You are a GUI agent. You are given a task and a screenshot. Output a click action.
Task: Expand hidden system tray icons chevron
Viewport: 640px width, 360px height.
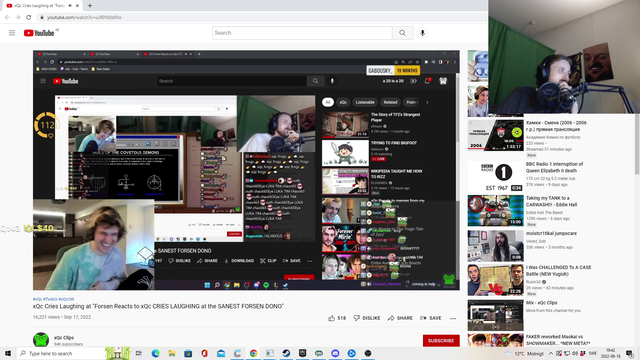pos(550,353)
